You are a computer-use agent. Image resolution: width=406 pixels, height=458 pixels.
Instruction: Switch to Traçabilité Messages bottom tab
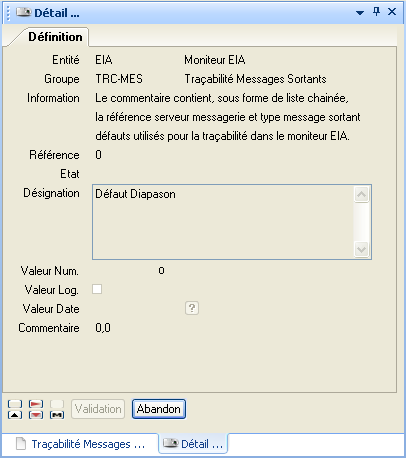coord(81,444)
